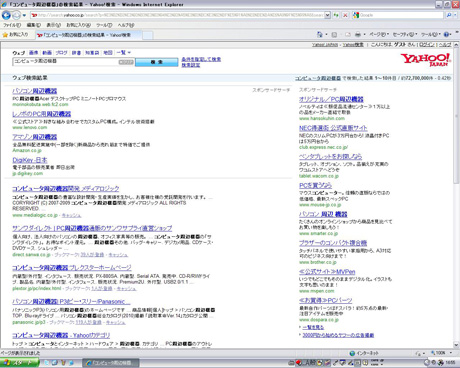Switch to 画像 (Images) search category
Screen dimensions: 460x368
click(x=34, y=53)
